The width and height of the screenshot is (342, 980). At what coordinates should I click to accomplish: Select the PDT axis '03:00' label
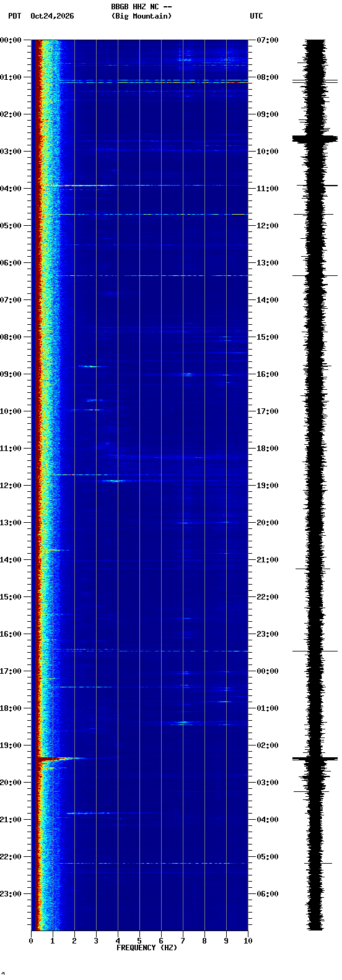tap(11, 152)
